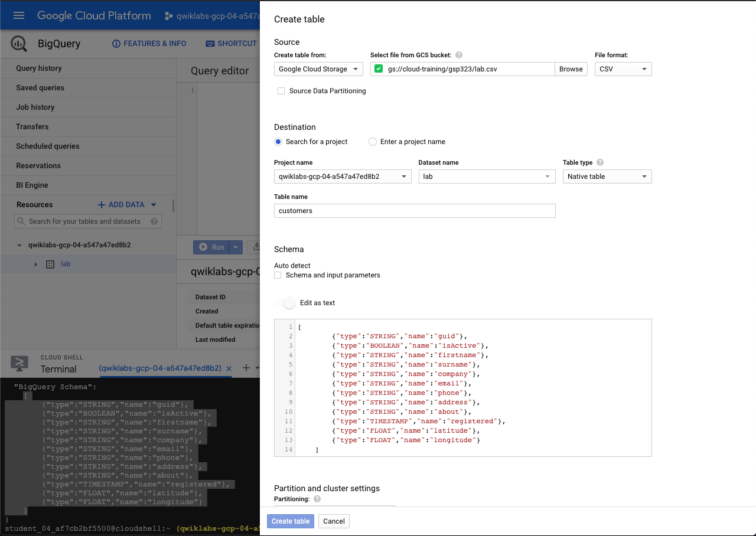
Task: Click the Shortcut keyboard icon
Action: (210, 44)
